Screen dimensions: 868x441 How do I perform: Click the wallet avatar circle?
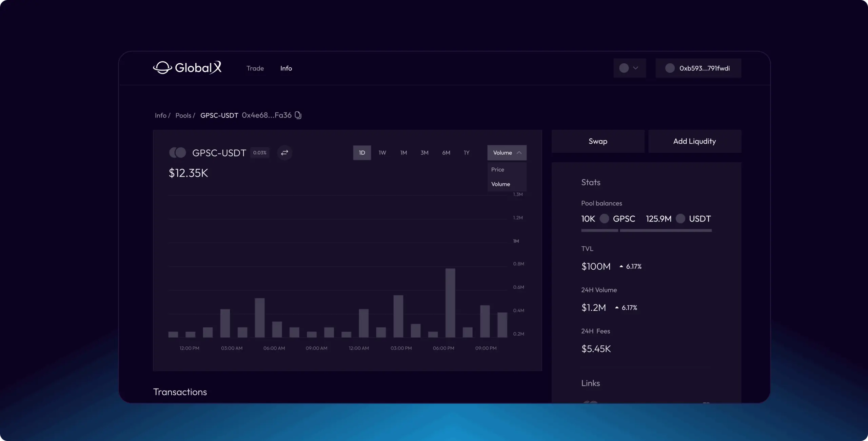670,68
